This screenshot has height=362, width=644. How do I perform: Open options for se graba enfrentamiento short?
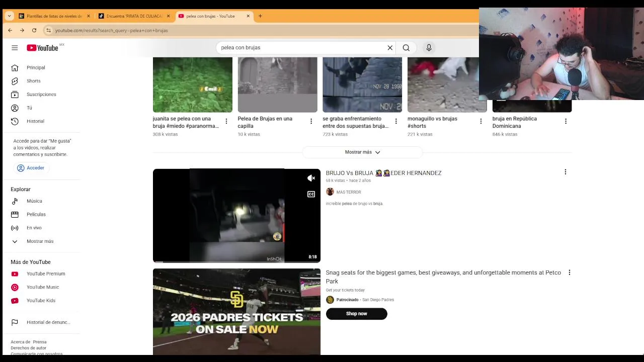coord(396,121)
